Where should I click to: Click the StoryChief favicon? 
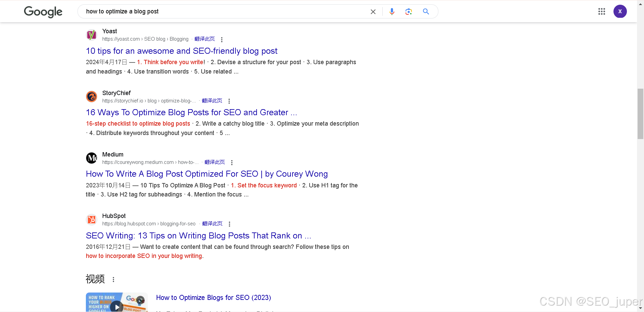92,96
